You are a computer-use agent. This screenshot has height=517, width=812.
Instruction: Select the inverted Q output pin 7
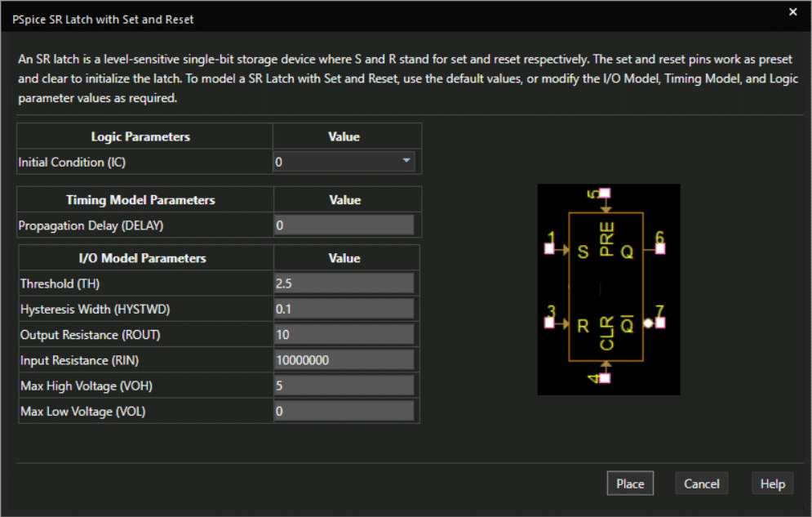pyautogui.click(x=659, y=321)
